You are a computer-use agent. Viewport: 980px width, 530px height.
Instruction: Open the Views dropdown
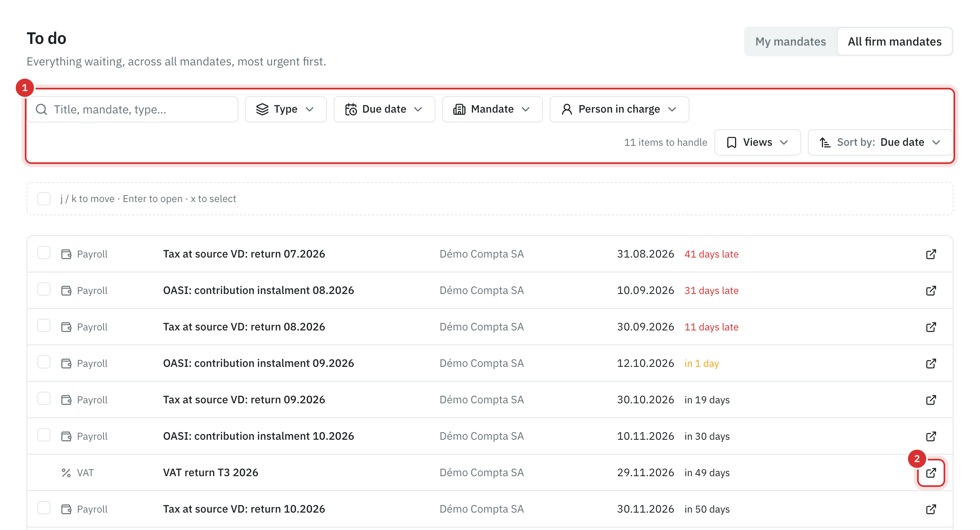click(757, 142)
